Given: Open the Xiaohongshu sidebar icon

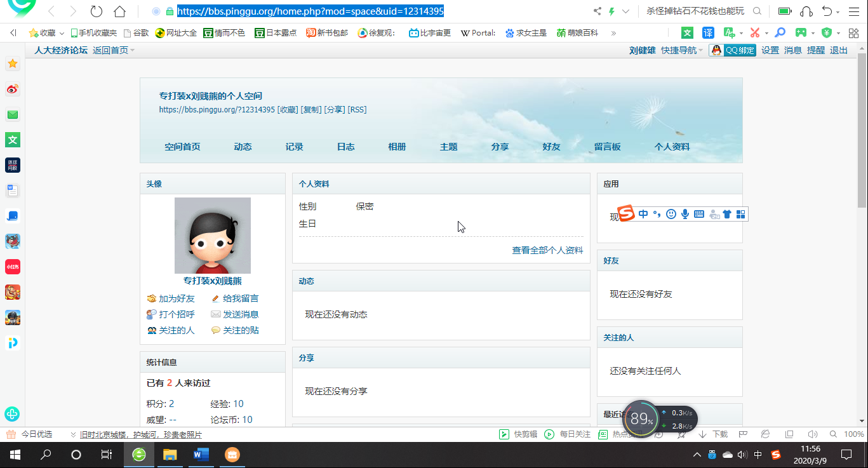Looking at the screenshot, I should click(13, 267).
